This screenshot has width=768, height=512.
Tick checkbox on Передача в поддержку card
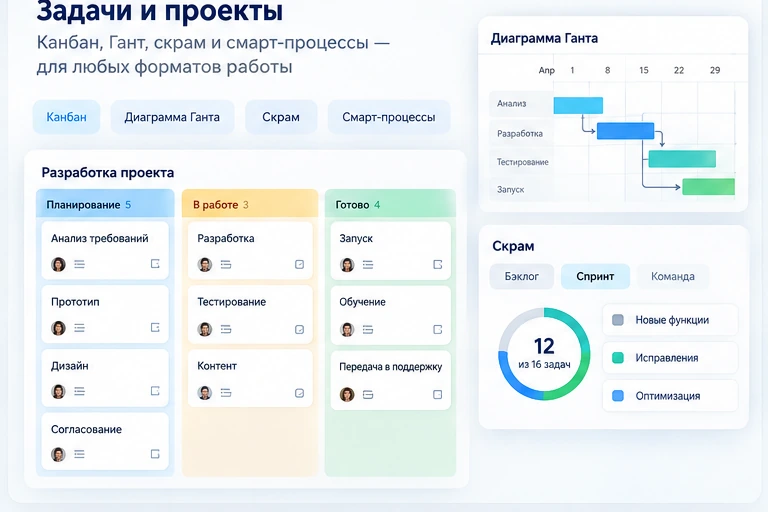point(438,394)
